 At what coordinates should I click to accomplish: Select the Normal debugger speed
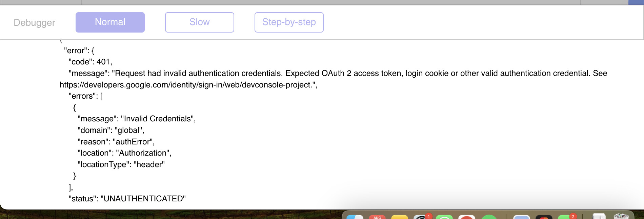coord(110,22)
